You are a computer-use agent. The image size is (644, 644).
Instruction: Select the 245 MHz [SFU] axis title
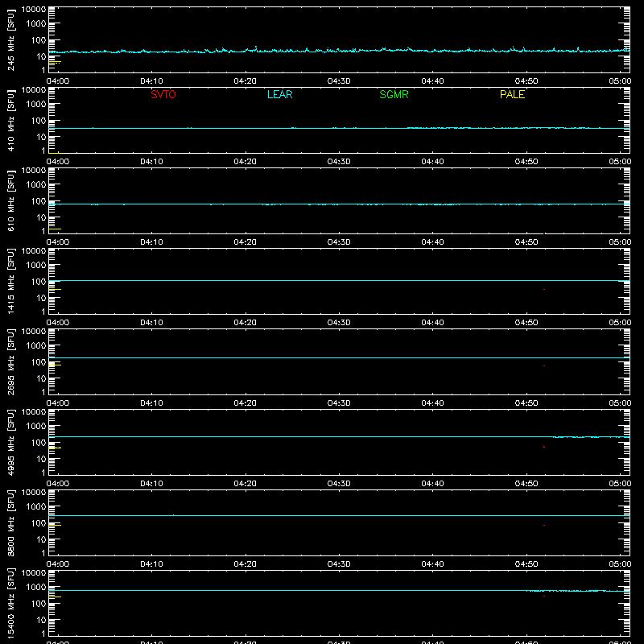10,39
